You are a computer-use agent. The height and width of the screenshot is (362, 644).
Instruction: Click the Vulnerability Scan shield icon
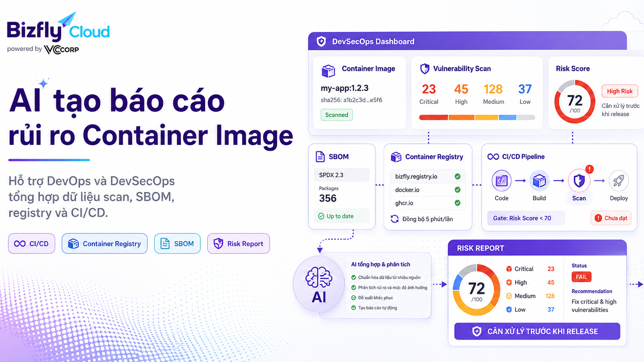tap(425, 69)
